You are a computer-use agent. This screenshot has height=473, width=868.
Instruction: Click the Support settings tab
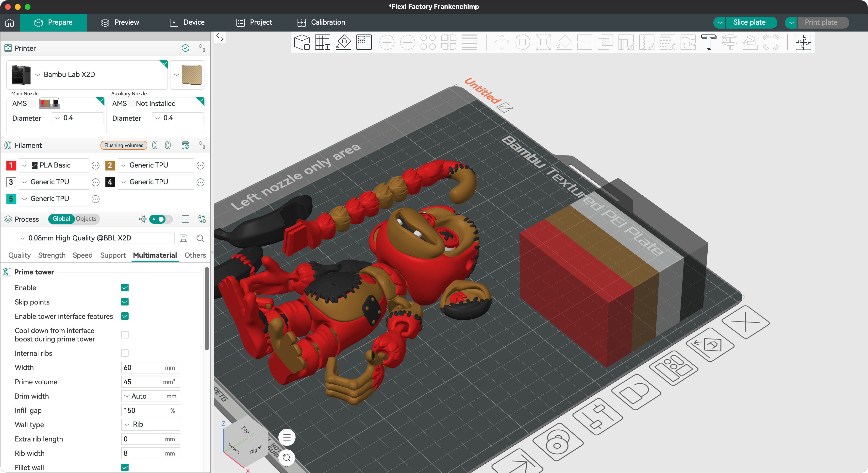click(113, 255)
